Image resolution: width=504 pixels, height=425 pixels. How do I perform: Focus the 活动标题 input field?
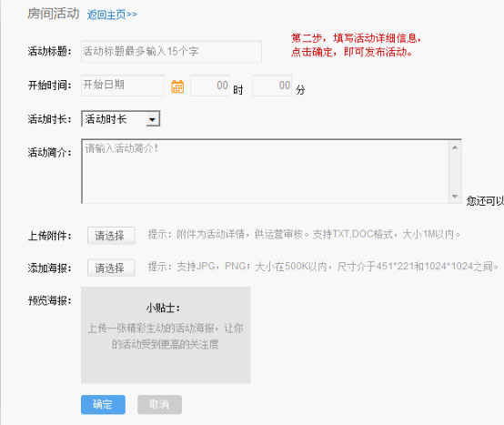coord(171,52)
